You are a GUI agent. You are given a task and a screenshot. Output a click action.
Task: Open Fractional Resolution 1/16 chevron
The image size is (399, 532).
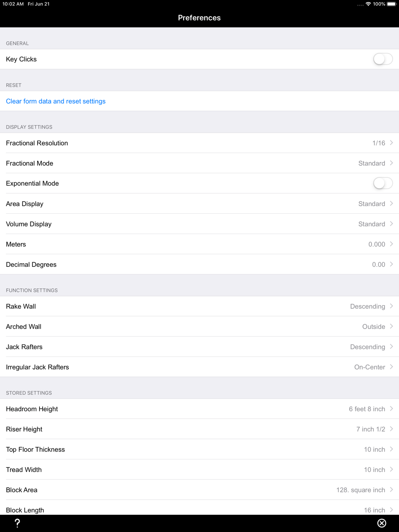(391, 143)
